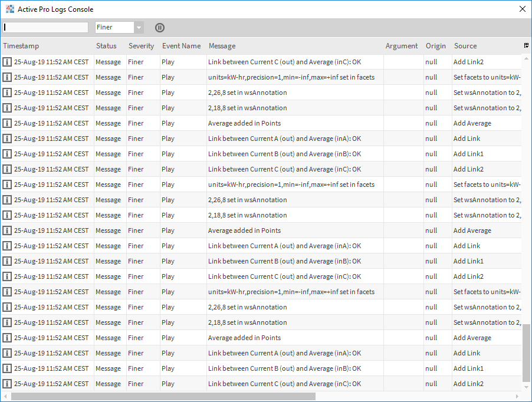The height and width of the screenshot is (402, 532).
Task: Sort logs by the Timestamp column header
Action: tap(21, 46)
